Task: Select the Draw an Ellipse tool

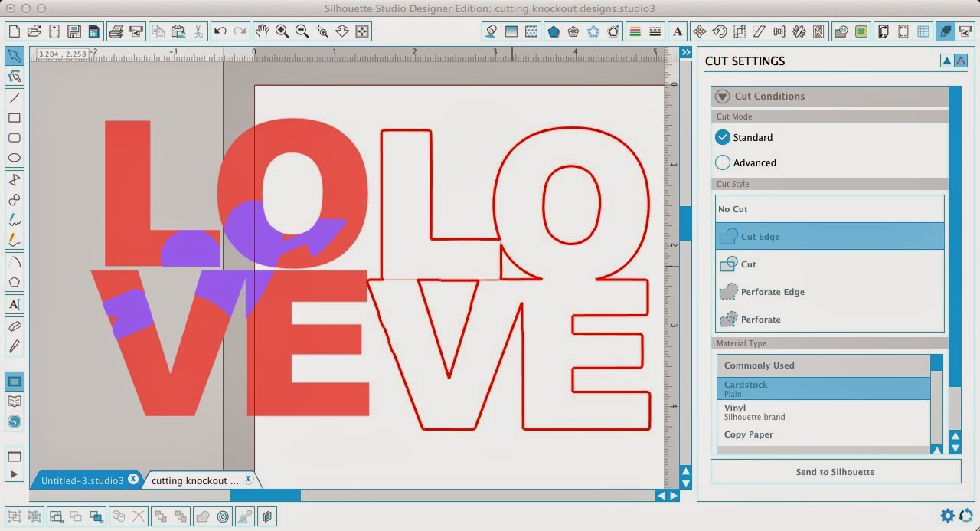Action: click(15, 157)
